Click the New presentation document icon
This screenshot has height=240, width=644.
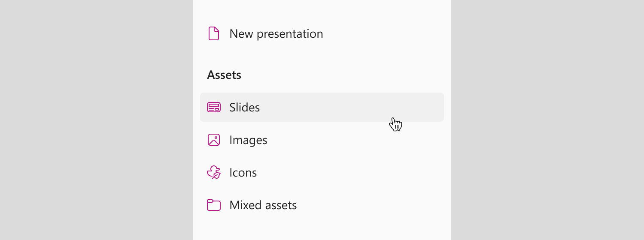click(x=214, y=33)
